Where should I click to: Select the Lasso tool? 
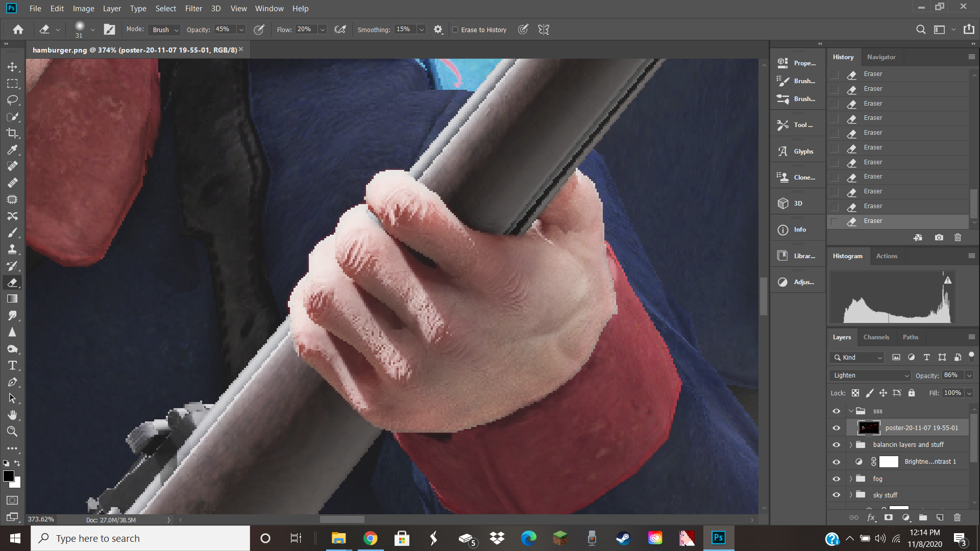click(12, 100)
